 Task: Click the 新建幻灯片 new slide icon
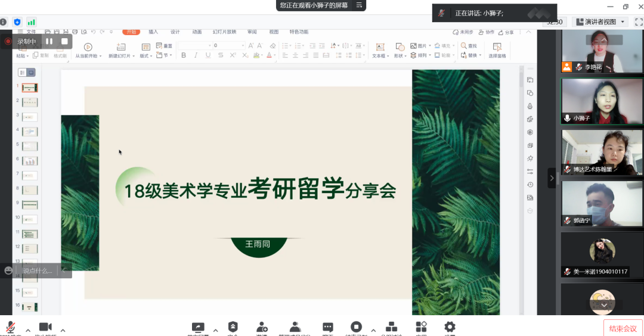point(121,47)
